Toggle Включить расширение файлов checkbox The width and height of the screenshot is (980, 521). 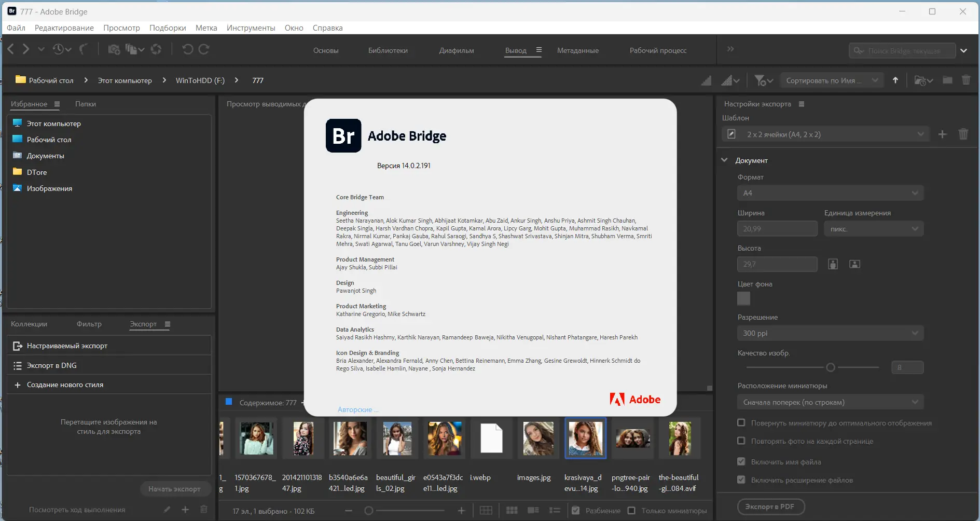pyautogui.click(x=741, y=480)
